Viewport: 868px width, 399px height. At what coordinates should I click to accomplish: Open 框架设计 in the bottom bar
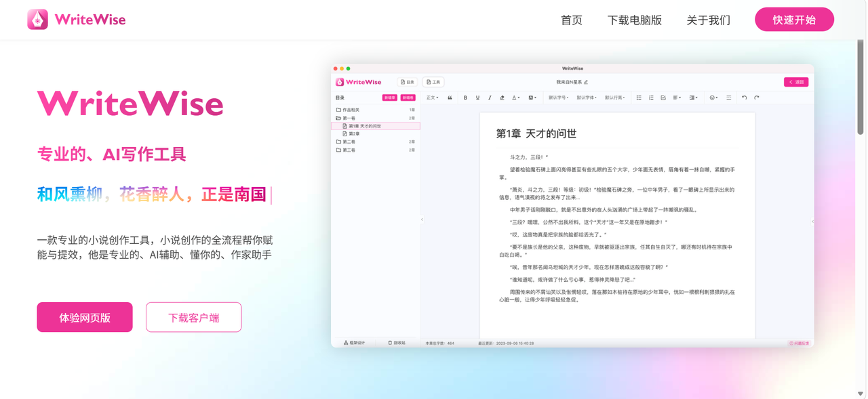point(354,343)
